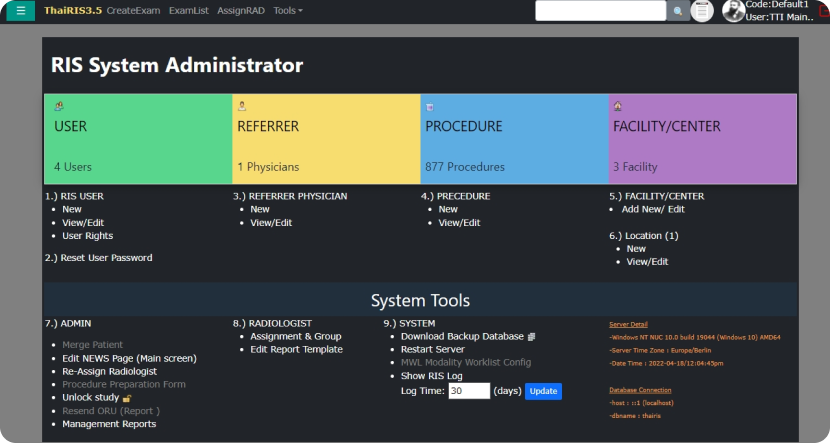Click the padlock icon beside Unlock study
Viewport: 830px width, 443px height.
pos(127,398)
